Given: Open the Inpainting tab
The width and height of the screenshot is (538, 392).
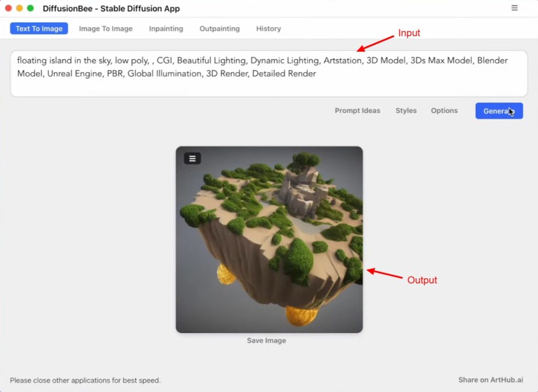Looking at the screenshot, I should tap(166, 29).
